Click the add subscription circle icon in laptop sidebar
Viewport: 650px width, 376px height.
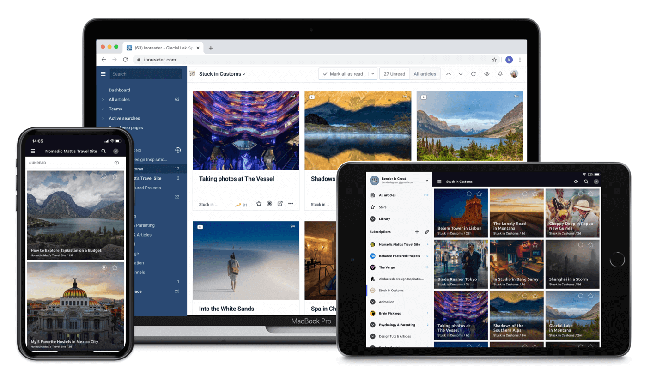[178, 150]
